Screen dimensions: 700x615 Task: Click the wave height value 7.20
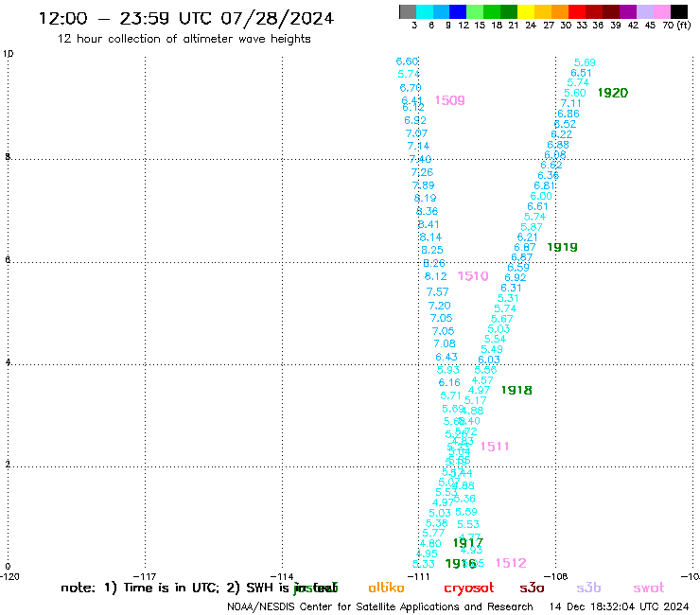(x=439, y=306)
